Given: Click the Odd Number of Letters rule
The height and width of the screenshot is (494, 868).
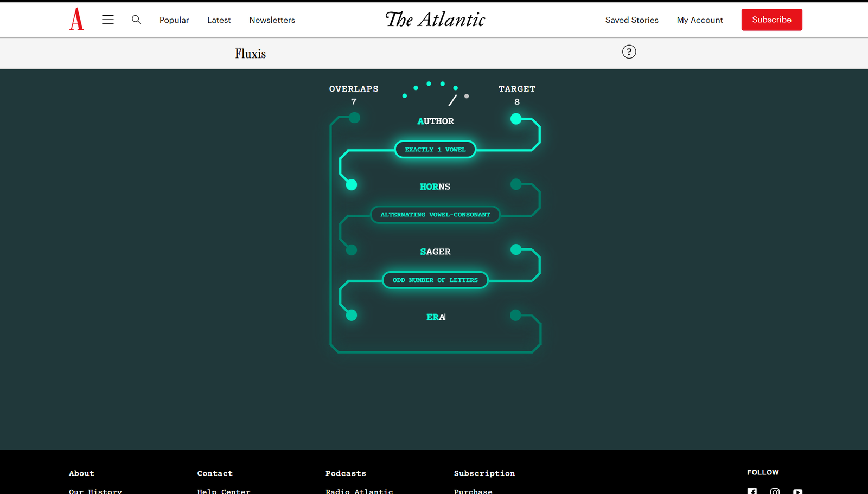Looking at the screenshot, I should click(435, 280).
